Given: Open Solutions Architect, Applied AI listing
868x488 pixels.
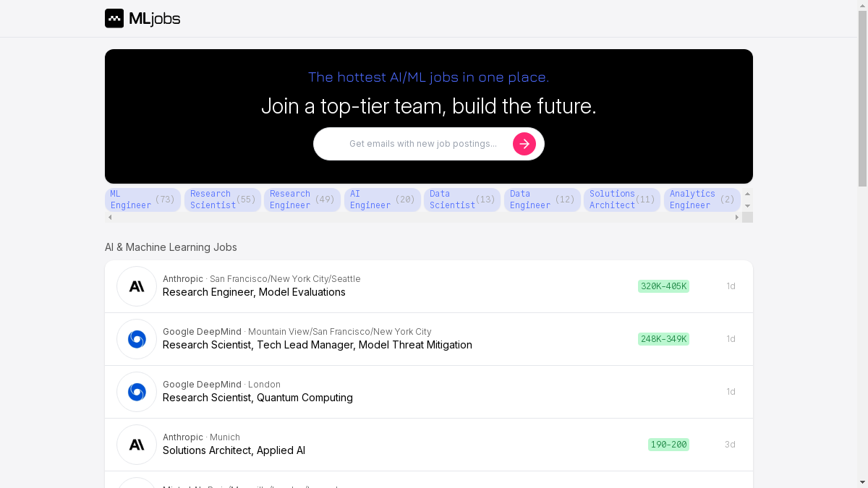Looking at the screenshot, I should coord(234,450).
